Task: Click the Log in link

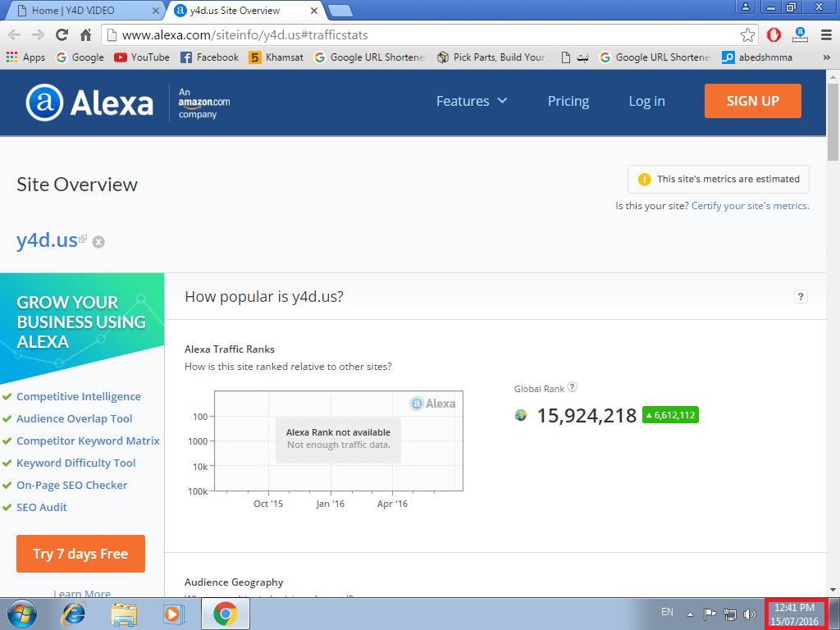Action: [646, 101]
